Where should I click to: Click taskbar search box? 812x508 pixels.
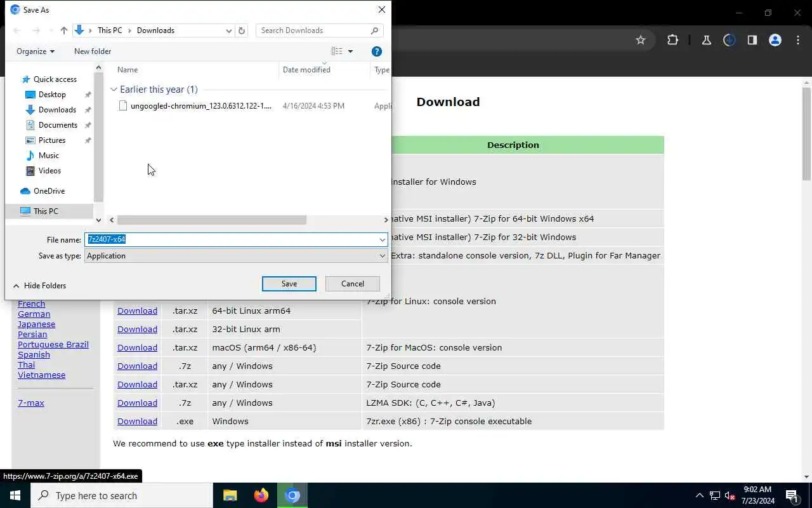[122, 495]
